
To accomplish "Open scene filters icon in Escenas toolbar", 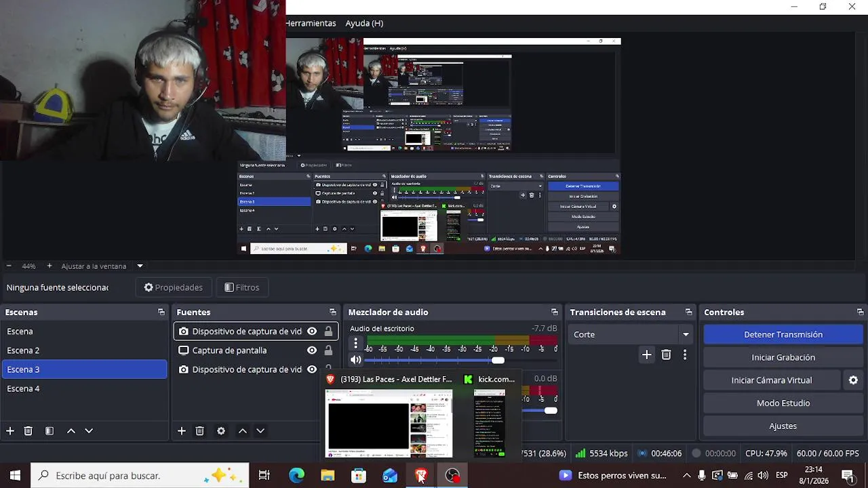I will [x=50, y=431].
